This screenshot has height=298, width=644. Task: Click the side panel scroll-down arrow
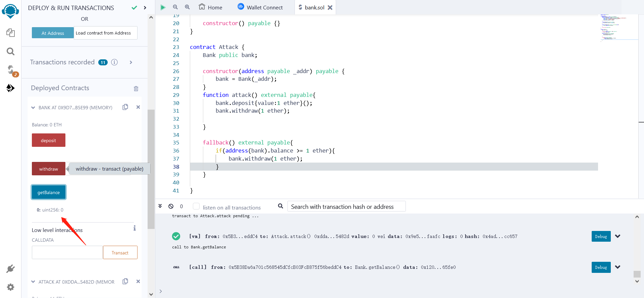[x=151, y=294]
